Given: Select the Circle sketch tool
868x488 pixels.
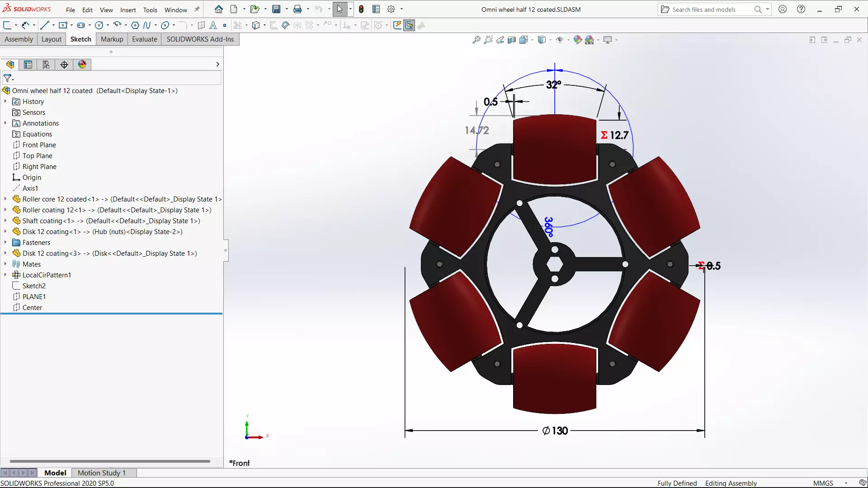Looking at the screenshot, I should click(x=99, y=25).
